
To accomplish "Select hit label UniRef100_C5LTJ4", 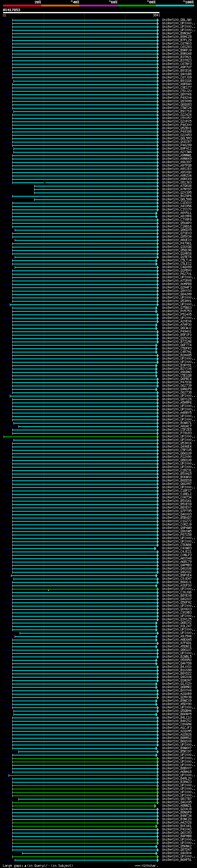I will (x=177, y=260).
